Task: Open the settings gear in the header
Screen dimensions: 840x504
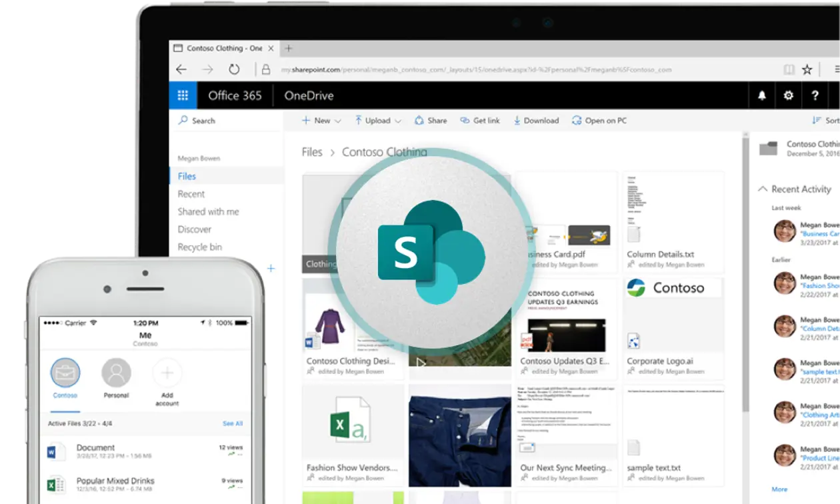Action: [789, 95]
